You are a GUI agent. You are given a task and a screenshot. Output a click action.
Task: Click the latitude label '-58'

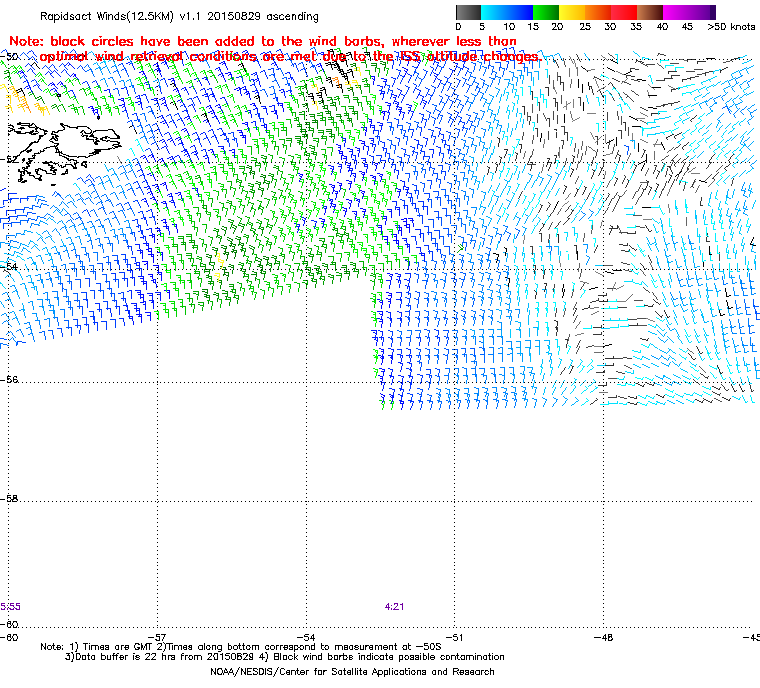(9, 498)
